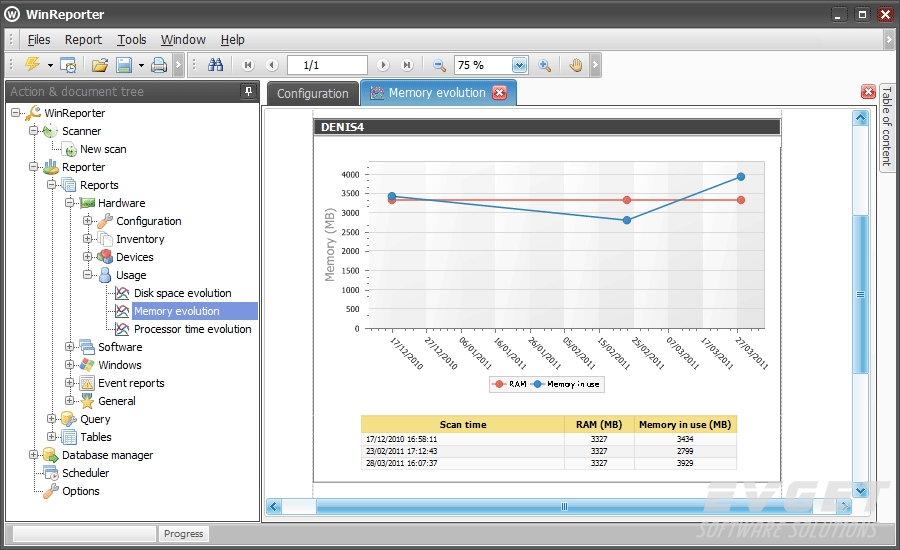
Task: Open the scheduled scan toolbar icon
Action: pyautogui.click(x=68, y=65)
